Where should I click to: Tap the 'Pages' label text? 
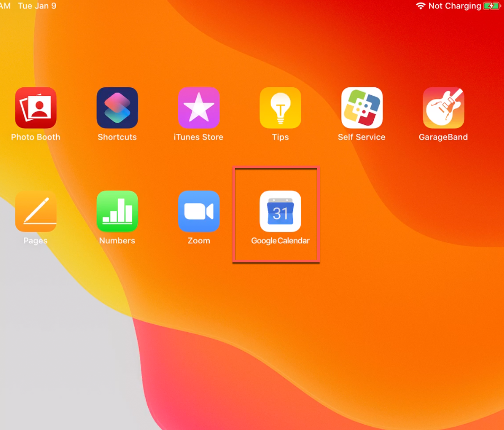(x=35, y=241)
